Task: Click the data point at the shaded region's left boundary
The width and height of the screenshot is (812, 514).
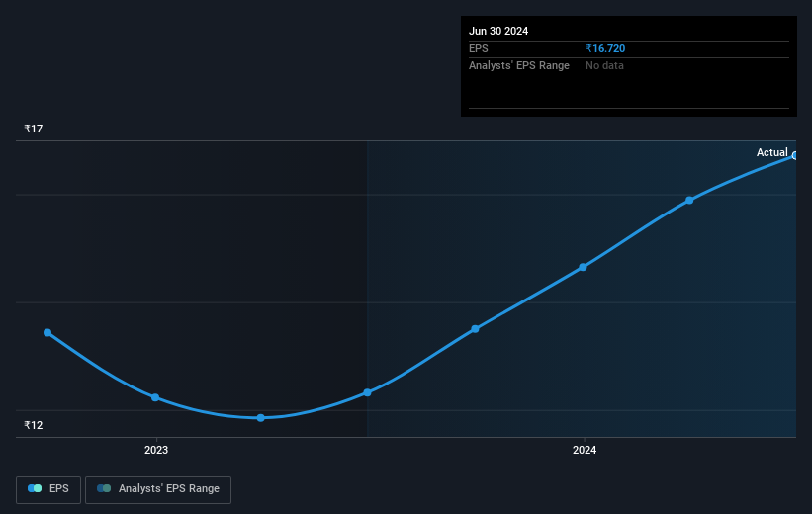Action: point(367,392)
